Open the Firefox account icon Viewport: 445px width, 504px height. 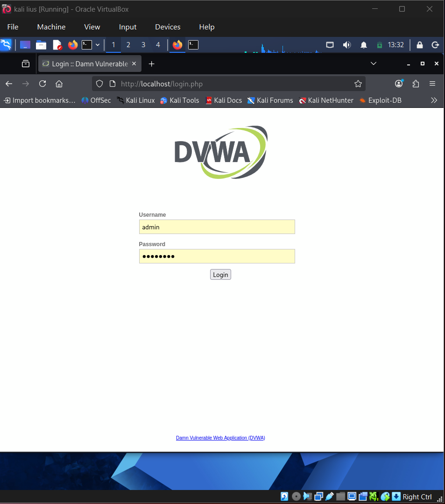tap(399, 84)
